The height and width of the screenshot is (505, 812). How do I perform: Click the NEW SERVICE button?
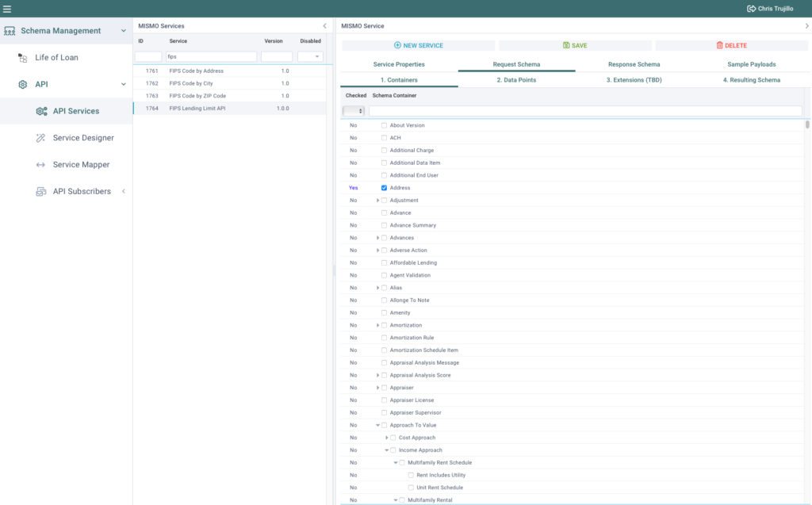pyautogui.click(x=419, y=45)
